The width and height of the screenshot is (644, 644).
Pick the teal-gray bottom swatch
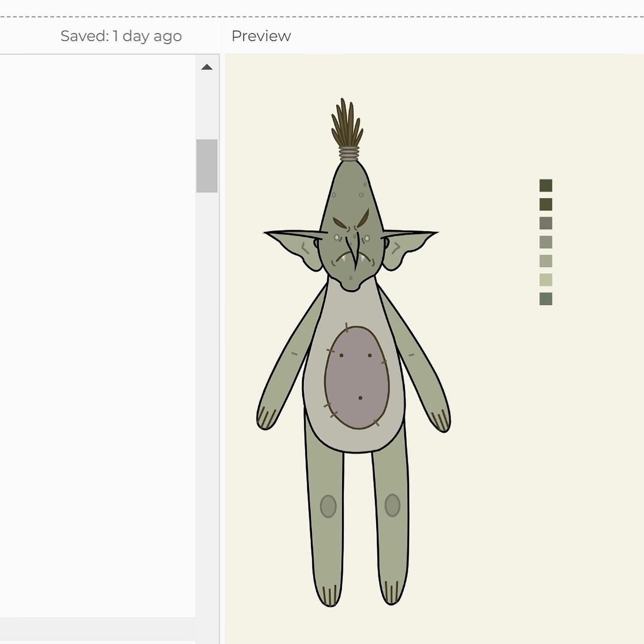click(546, 299)
